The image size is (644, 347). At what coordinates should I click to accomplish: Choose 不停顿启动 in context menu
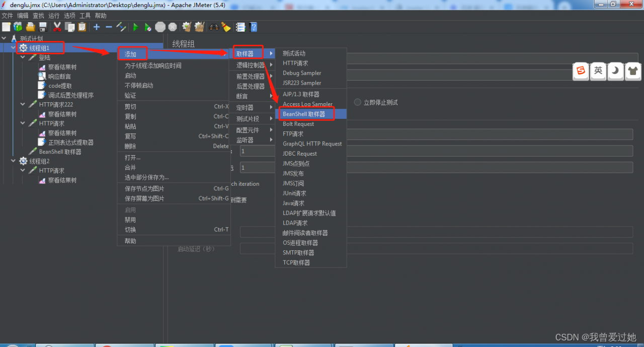click(174, 86)
